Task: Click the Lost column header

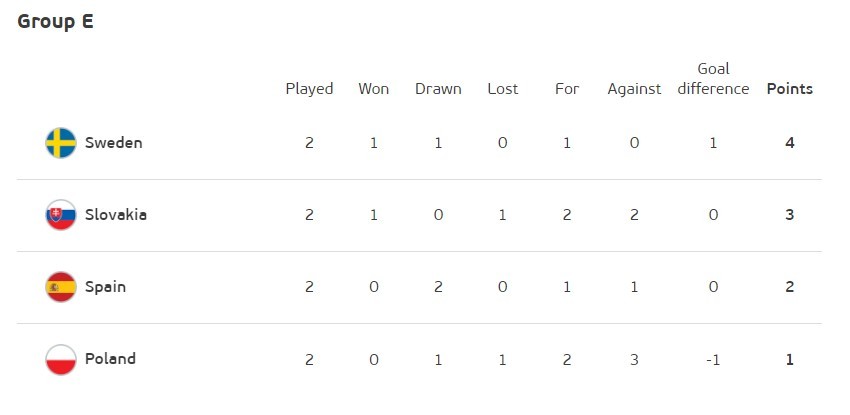Action: 503,89
